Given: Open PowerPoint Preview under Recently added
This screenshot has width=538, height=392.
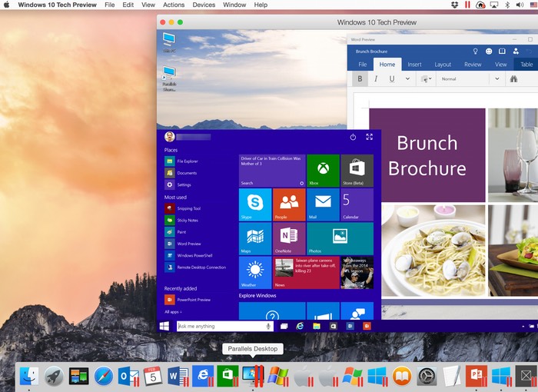Looking at the screenshot, I should coord(193,300).
